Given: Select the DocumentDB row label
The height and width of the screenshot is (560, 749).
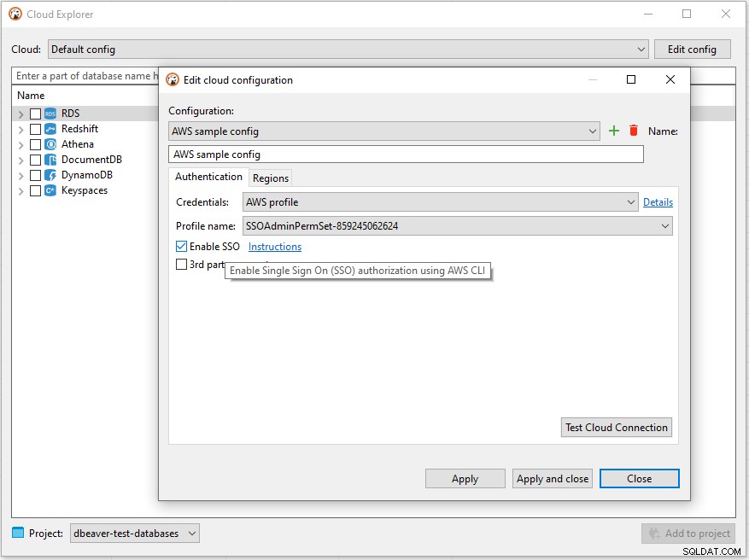Looking at the screenshot, I should coord(91,160).
